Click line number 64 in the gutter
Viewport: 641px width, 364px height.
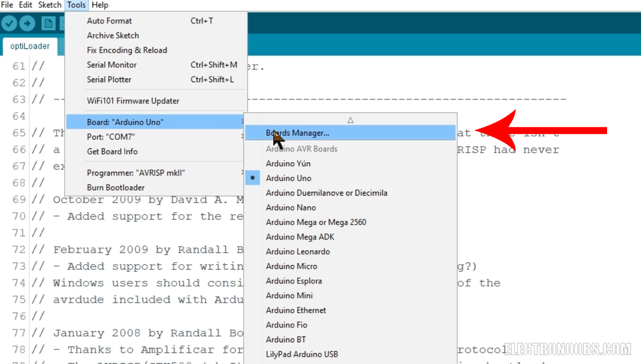(19, 116)
